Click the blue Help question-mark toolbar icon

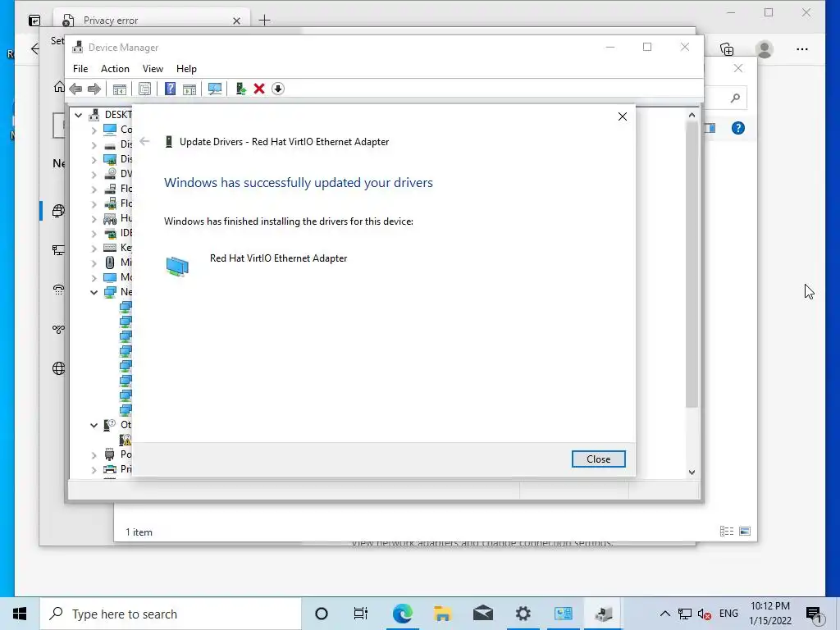tap(170, 89)
